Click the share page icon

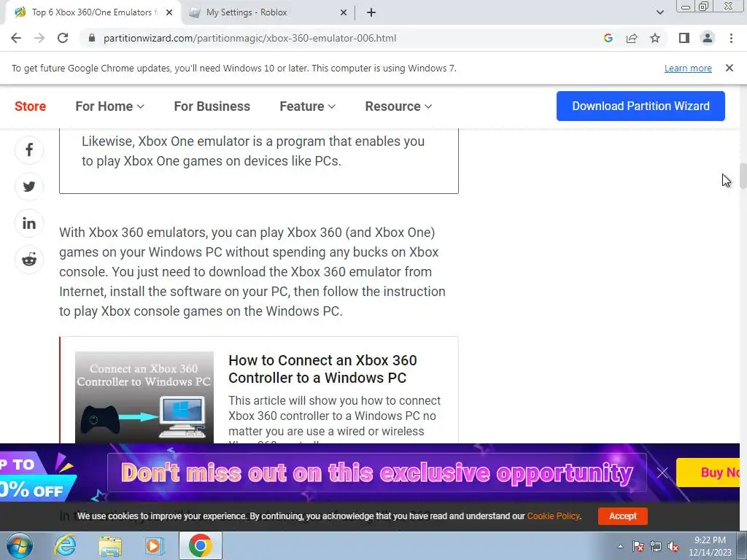coord(632,38)
